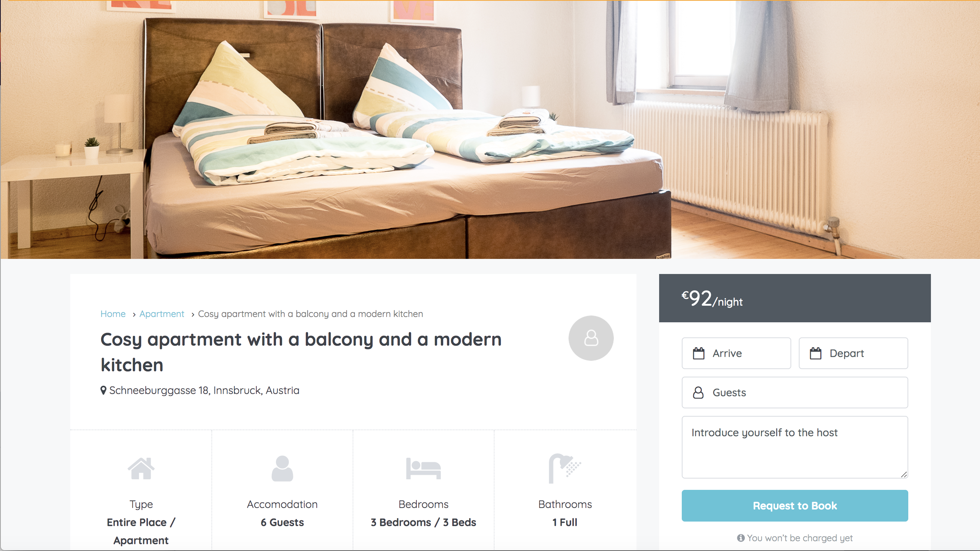Screen dimensions: 980x551
Task: Click the map pin icon beside address
Action: coord(103,391)
